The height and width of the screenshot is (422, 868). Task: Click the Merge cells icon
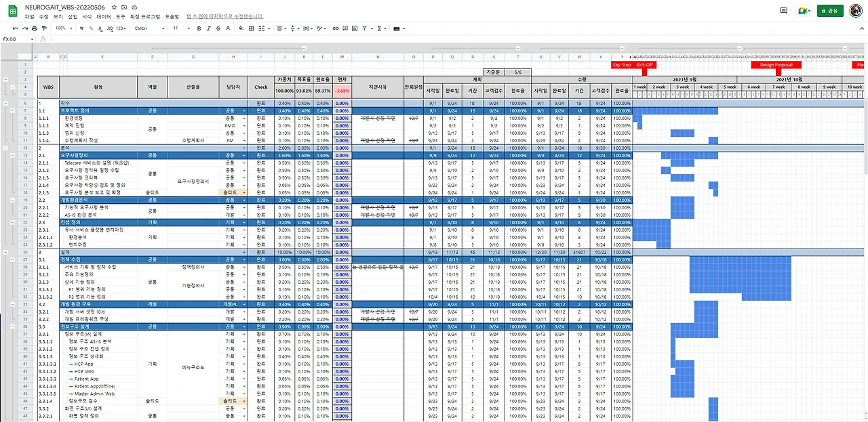pyautogui.click(x=262, y=28)
